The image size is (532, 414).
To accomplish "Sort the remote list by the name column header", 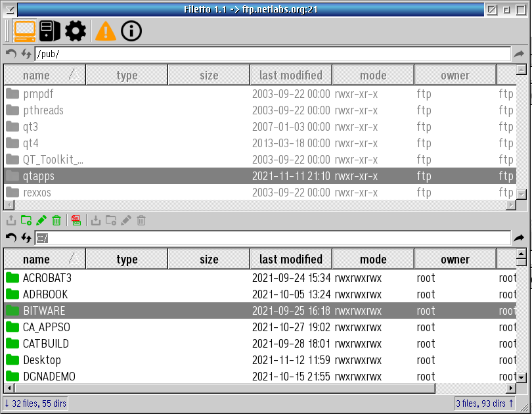I will tap(36, 76).
